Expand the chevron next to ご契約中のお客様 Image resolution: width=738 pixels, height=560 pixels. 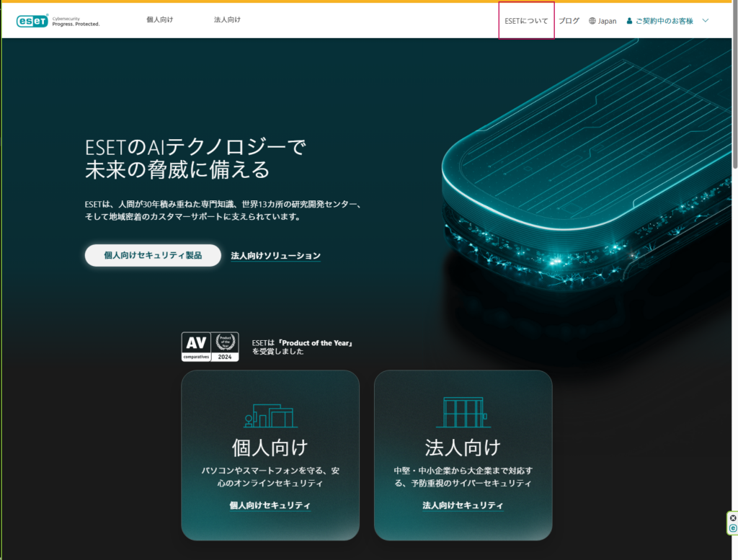[705, 20]
